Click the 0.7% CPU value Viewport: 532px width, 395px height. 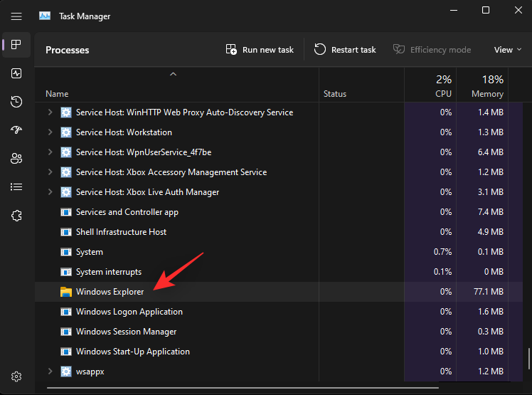click(442, 252)
